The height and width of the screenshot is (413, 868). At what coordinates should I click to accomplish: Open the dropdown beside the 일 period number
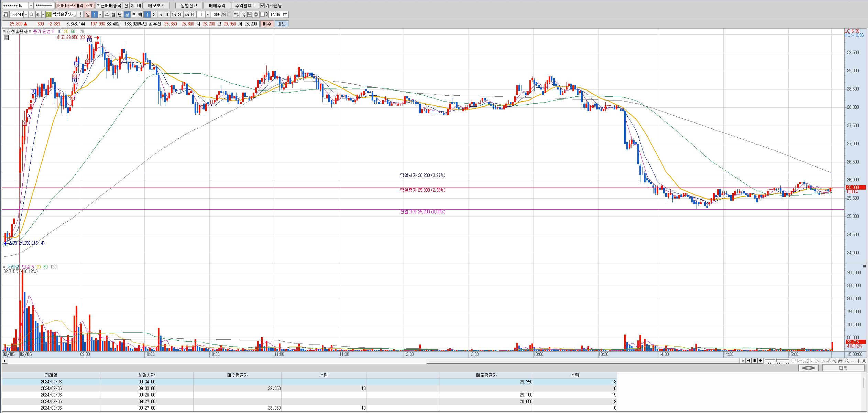tap(100, 14)
